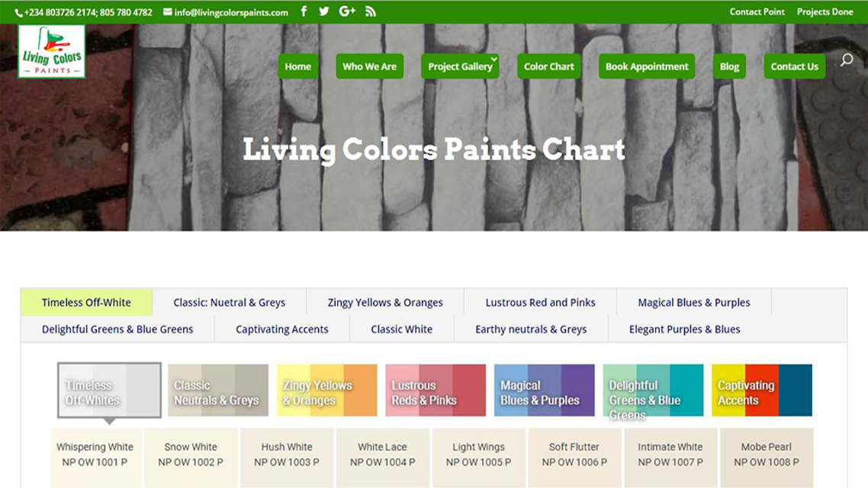Switch to Lustrous Red and Pinks tab
868x488 pixels.
pyautogui.click(x=540, y=302)
